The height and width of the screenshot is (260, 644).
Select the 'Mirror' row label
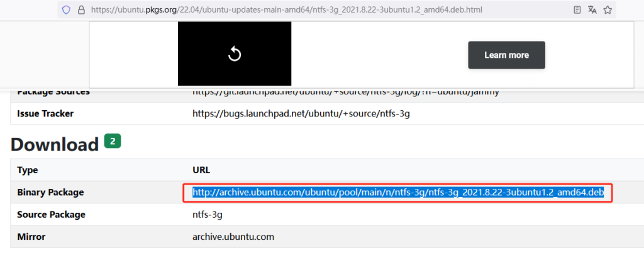[x=31, y=237]
